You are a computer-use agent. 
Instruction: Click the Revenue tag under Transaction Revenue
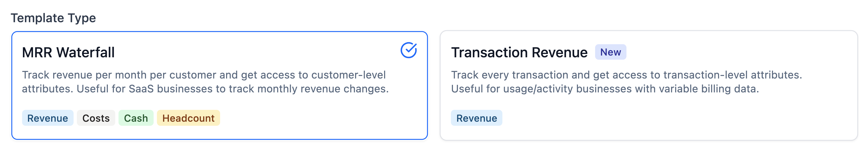476,118
